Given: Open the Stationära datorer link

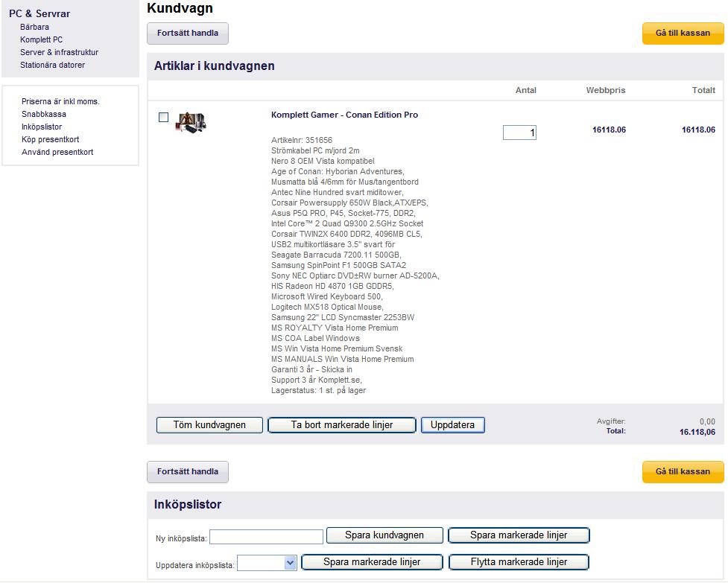Looking at the screenshot, I should [x=52, y=65].
